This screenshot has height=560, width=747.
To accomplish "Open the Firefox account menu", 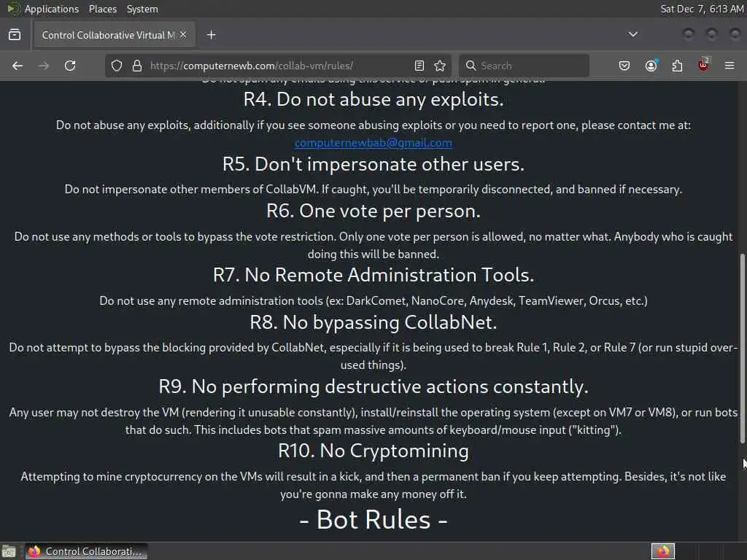I will coord(651,66).
